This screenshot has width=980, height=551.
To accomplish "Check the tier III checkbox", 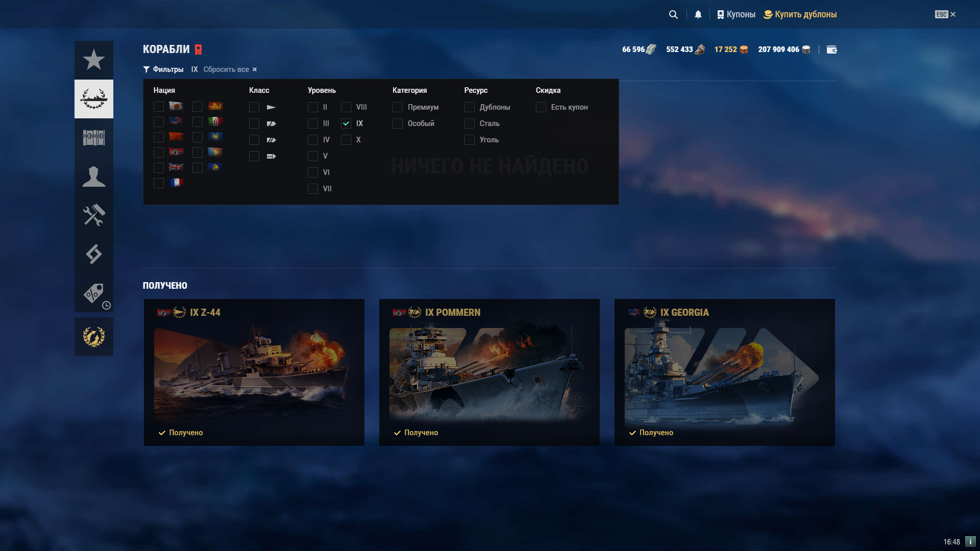I will tap(313, 123).
